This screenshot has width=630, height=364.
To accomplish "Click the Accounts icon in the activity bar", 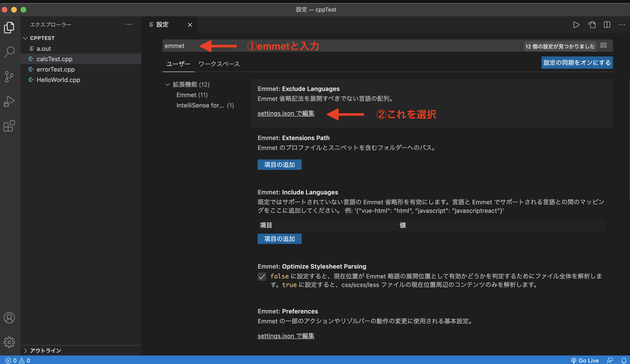I will (x=9, y=318).
